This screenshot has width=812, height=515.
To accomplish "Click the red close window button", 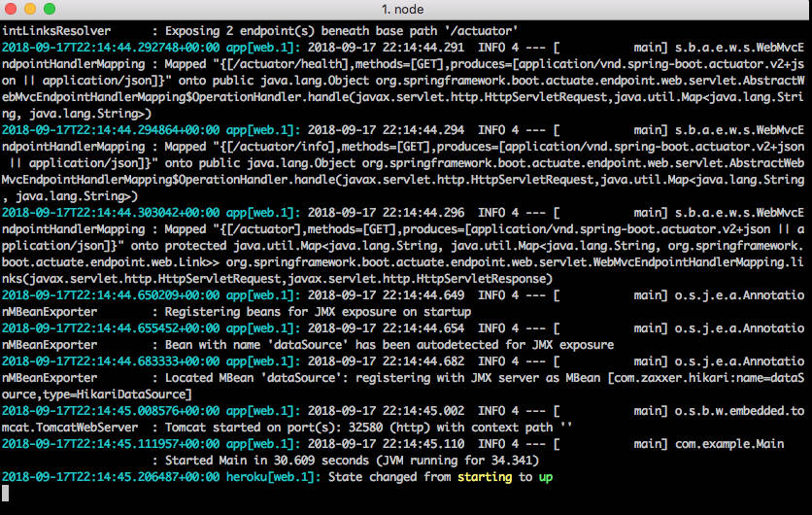I will tap(11, 9).
